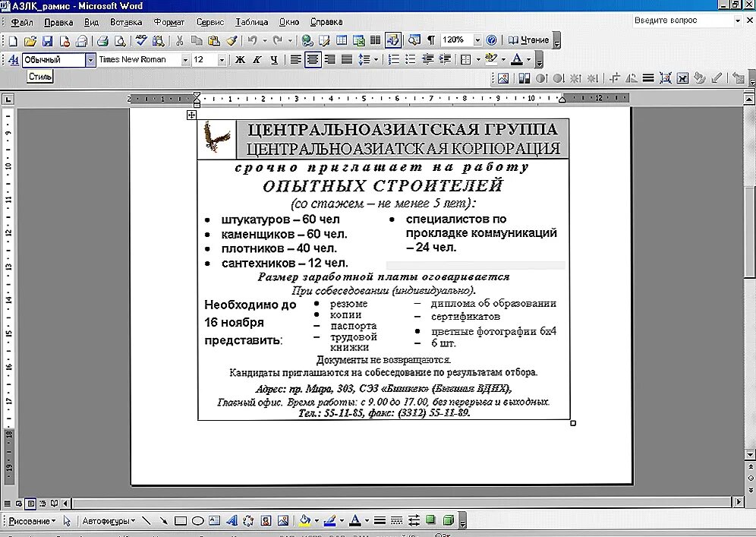Screen dimensions: 756x537
Task: Switch to Normal view button
Action: pyautogui.click(x=8, y=504)
